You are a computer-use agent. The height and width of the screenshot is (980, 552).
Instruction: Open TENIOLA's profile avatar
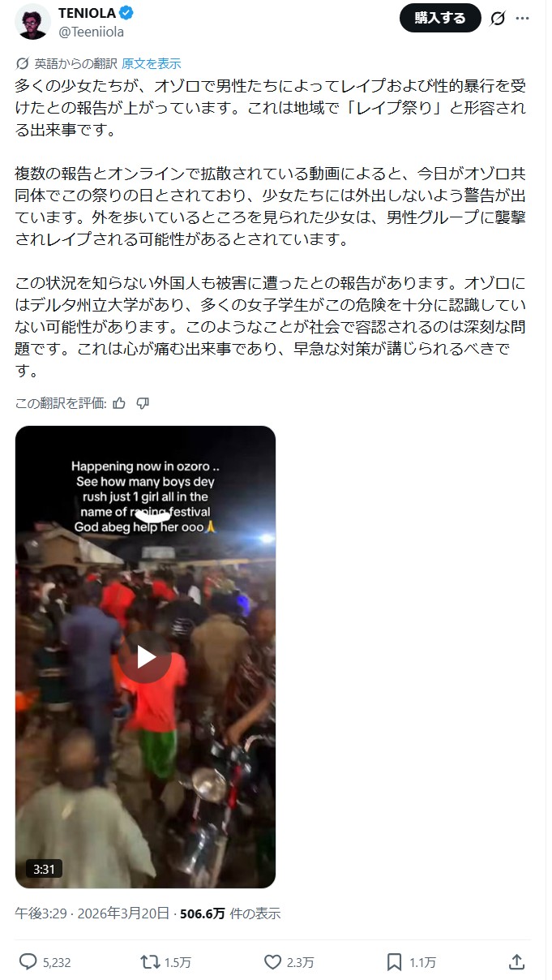tap(32, 21)
